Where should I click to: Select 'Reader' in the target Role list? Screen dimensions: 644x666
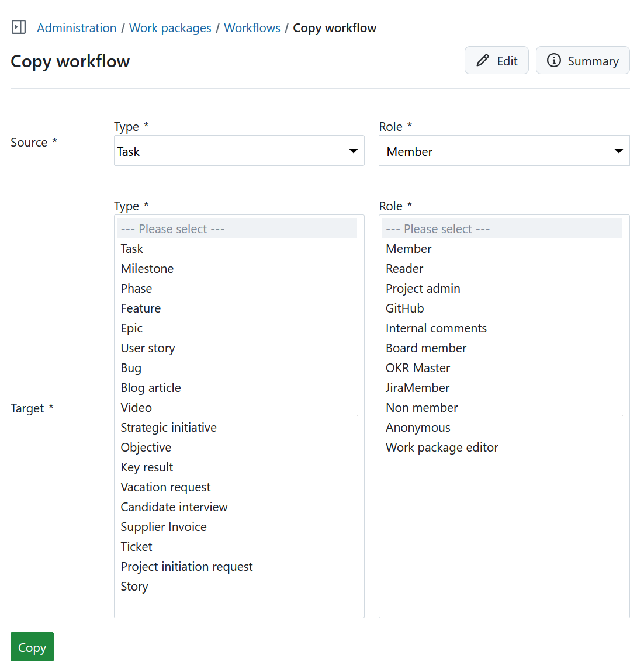tap(404, 268)
